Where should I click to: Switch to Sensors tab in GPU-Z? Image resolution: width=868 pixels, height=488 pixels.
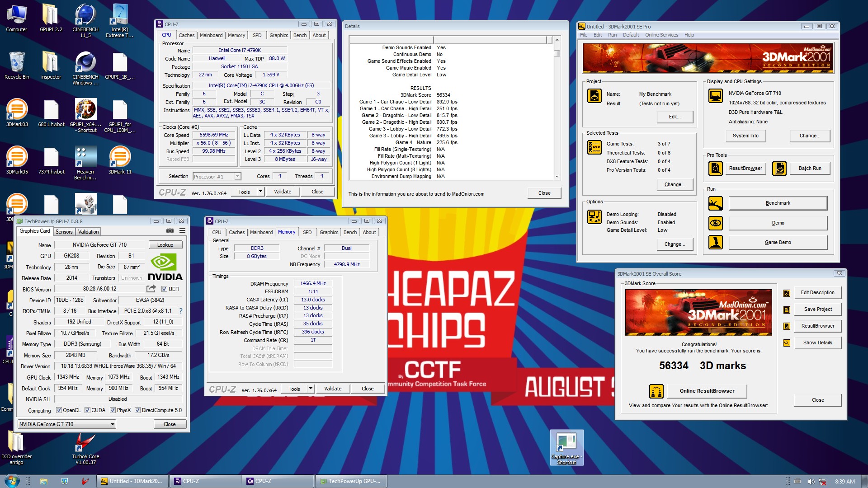coord(64,232)
